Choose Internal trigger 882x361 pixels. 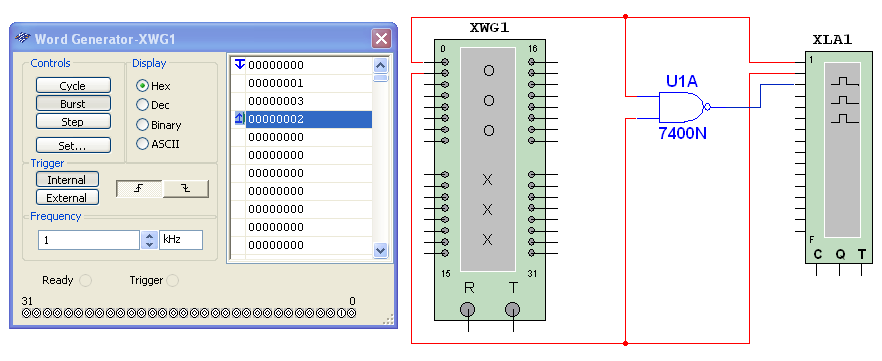[67, 180]
